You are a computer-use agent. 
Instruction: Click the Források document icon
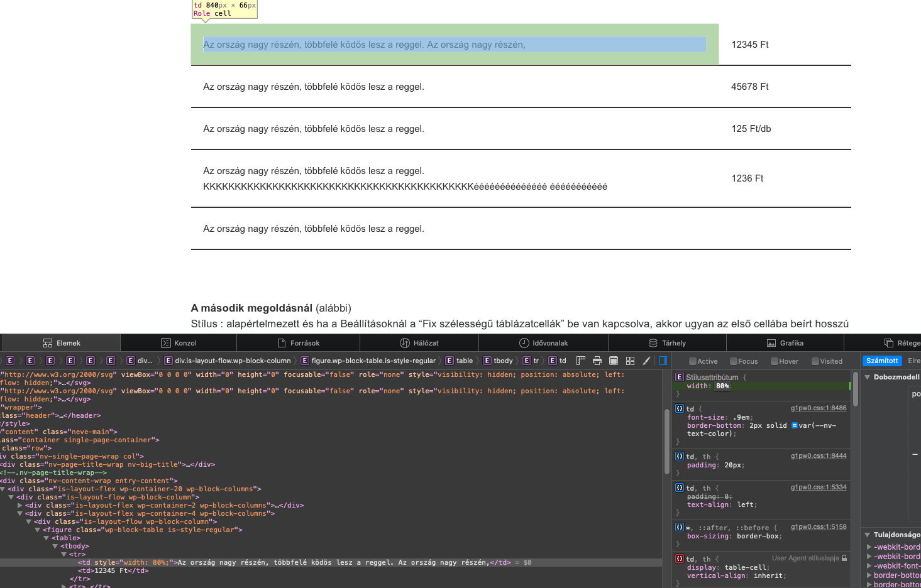click(282, 343)
